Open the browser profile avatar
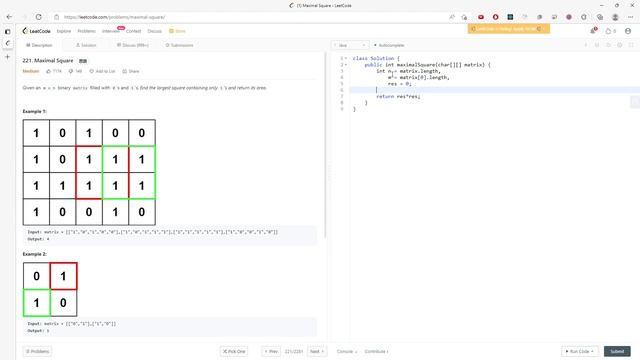Screen dimensions: 640x360 pos(615,17)
